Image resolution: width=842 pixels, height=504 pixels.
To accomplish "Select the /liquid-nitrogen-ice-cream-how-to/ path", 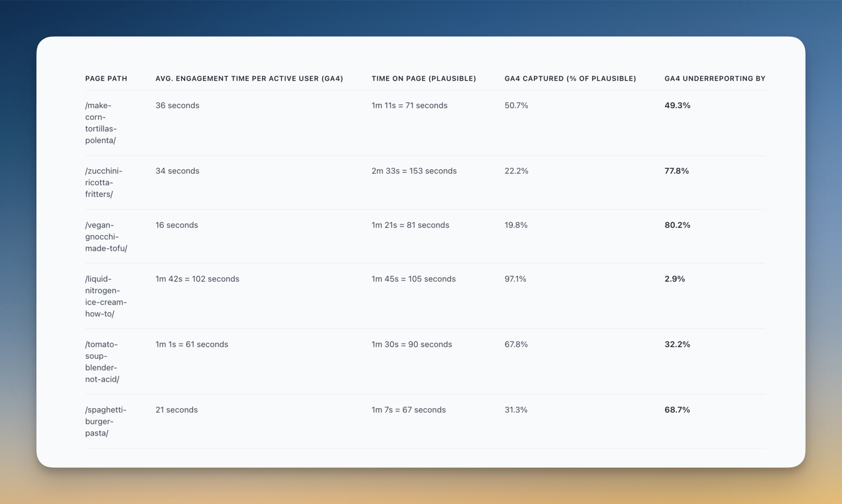I will 105,296.
